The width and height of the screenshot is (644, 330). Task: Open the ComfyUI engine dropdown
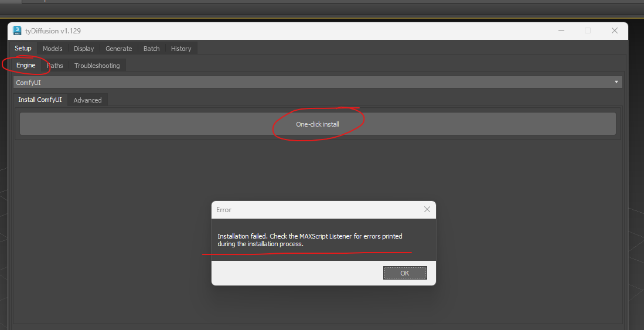(x=318, y=82)
